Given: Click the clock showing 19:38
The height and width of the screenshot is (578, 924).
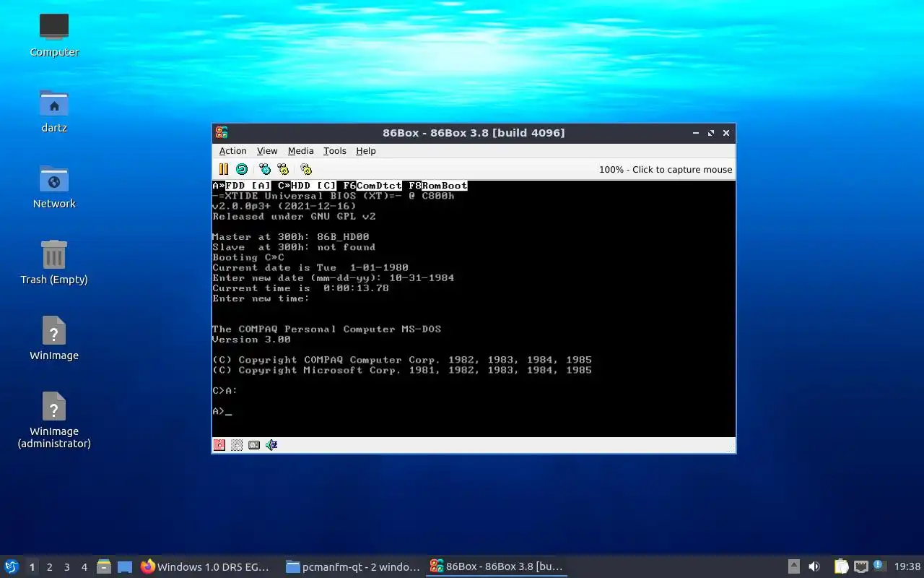Looking at the screenshot, I should click(907, 566).
